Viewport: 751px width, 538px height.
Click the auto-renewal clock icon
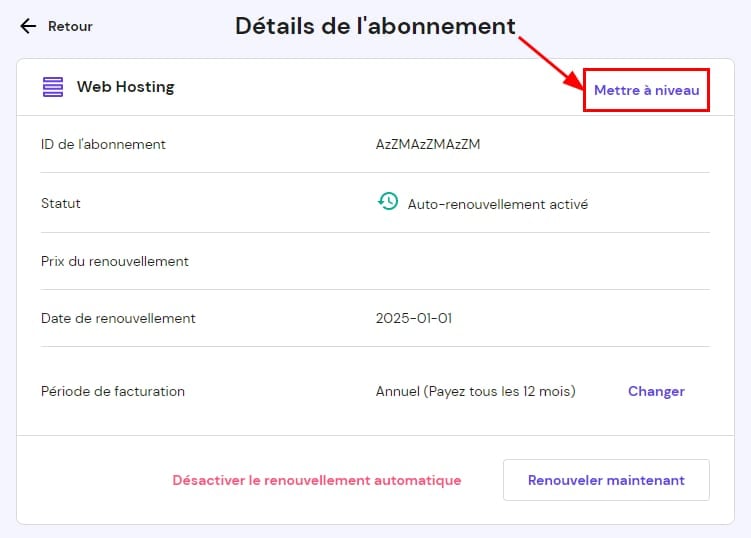pos(387,203)
